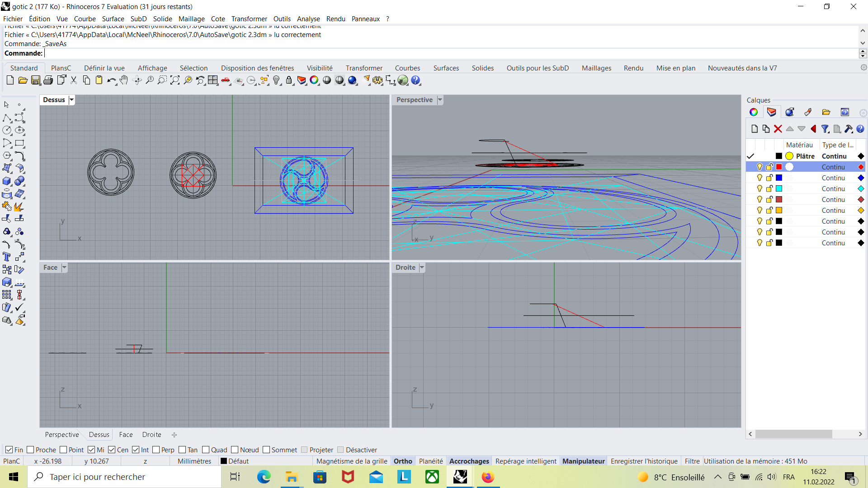
Task: Disable the Fin object snap checkbox
Action: (9, 450)
